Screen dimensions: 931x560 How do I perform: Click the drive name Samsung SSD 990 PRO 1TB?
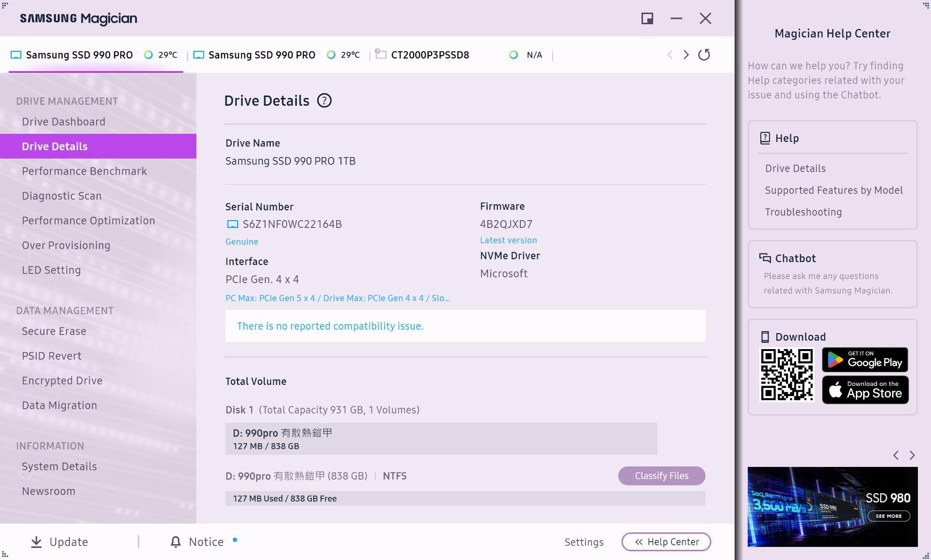pos(290,161)
